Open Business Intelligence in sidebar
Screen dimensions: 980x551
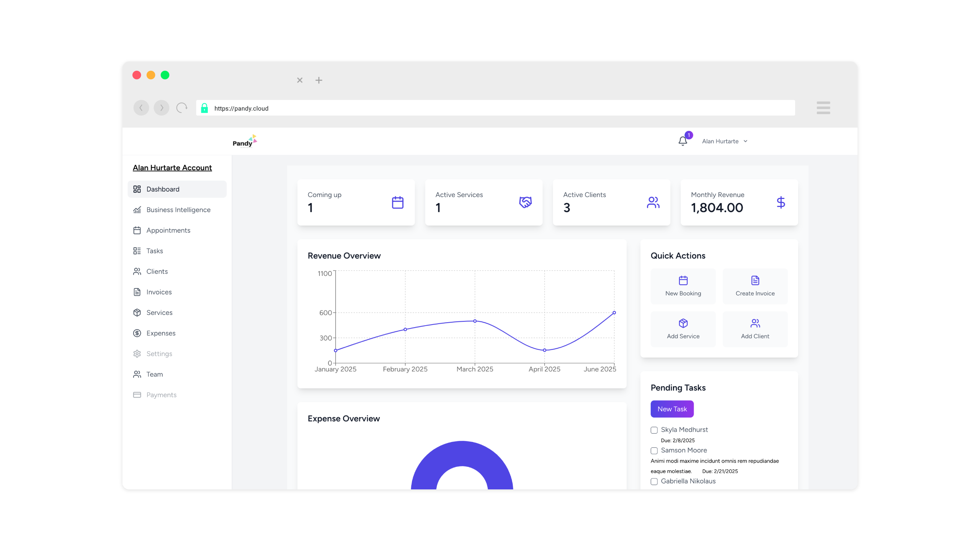pos(178,210)
